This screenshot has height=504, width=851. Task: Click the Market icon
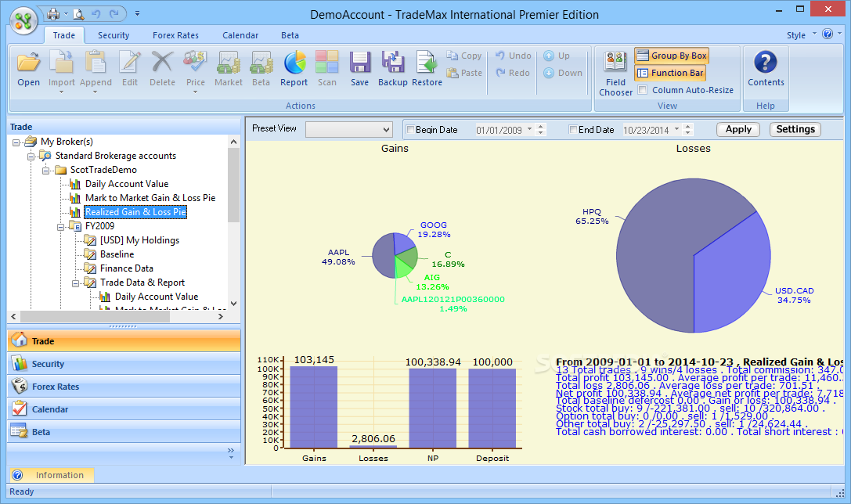(x=229, y=62)
